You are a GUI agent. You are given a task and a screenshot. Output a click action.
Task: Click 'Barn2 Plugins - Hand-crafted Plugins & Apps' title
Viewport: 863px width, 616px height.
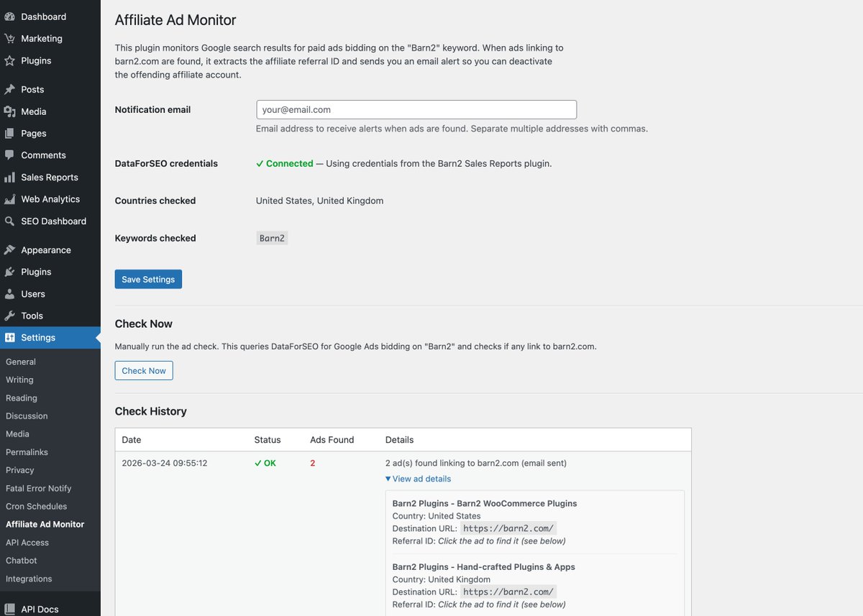point(484,566)
